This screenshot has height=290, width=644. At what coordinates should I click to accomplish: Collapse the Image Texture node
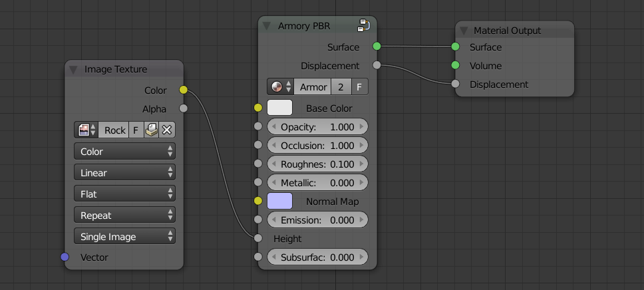pos(74,69)
